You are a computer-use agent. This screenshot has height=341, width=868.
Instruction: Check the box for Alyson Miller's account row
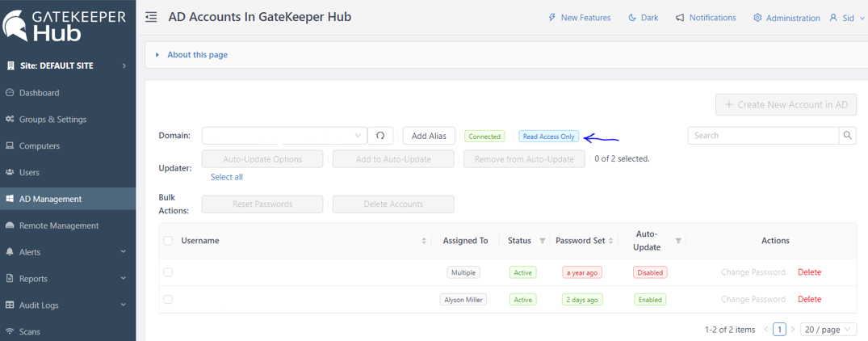[x=168, y=299]
